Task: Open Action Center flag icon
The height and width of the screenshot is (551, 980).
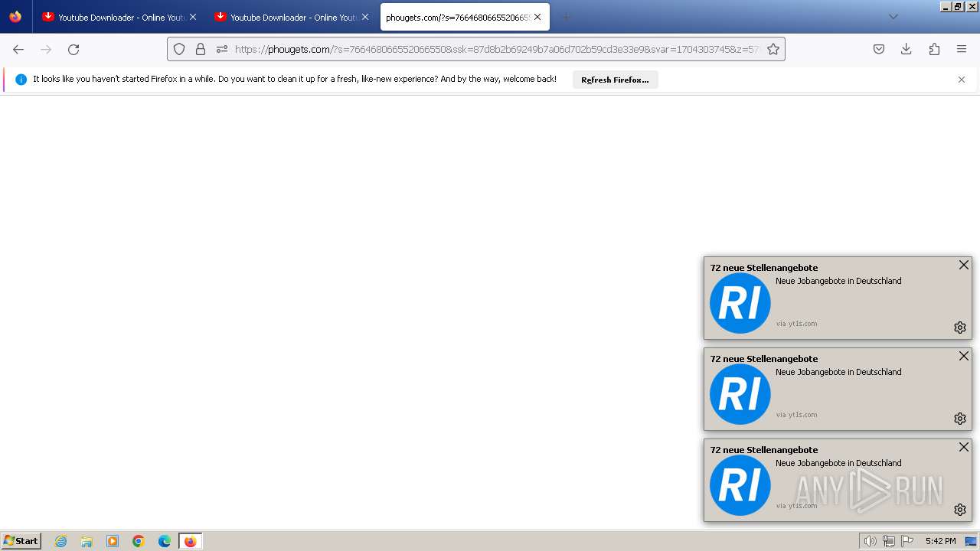Action: pyautogui.click(x=907, y=541)
